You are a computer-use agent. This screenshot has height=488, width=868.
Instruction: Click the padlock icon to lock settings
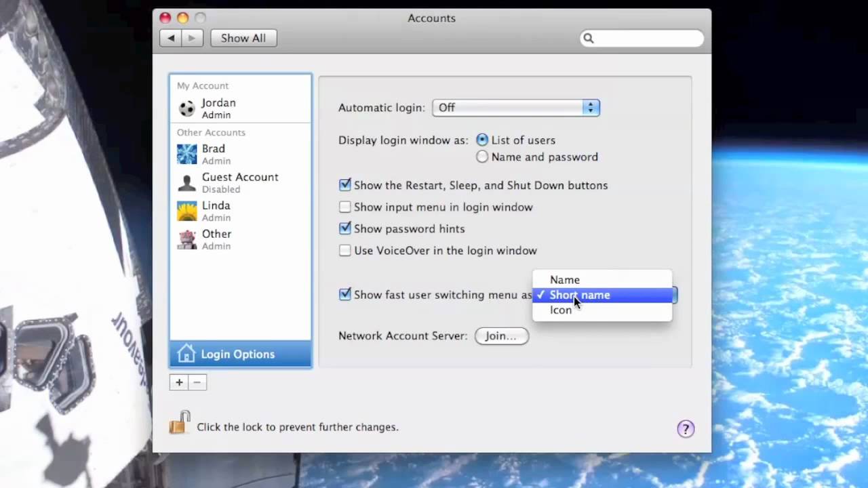pyautogui.click(x=180, y=423)
